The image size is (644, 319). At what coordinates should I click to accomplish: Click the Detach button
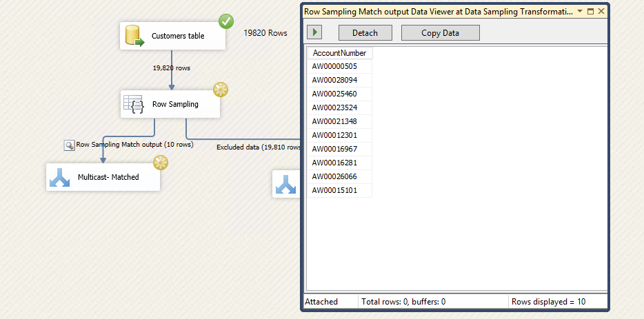tap(365, 32)
